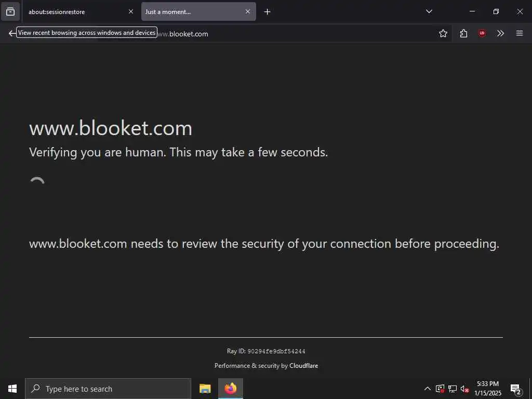Show more tools overflow chevron

pyautogui.click(x=500, y=33)
